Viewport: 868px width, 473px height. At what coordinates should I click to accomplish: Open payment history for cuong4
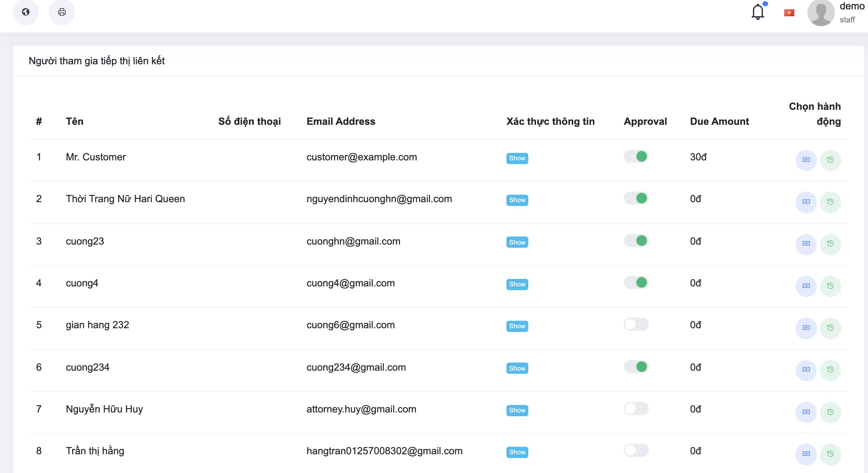click(x=830, y=286)
